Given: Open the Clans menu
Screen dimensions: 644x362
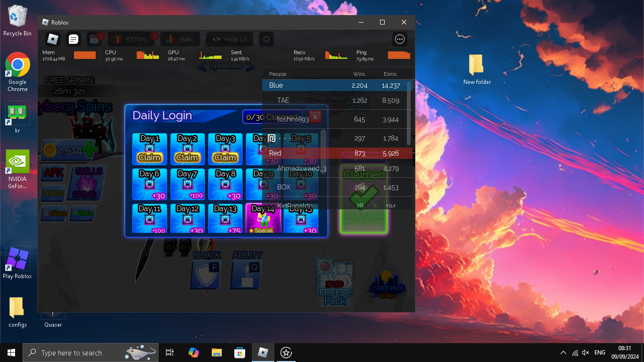Looking at the screenshot, I should 54,214.
